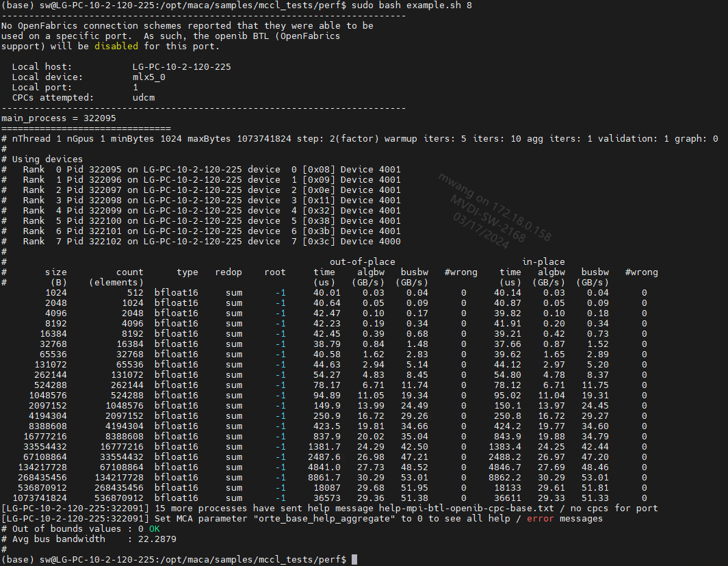The height and width of the screenshot is (566, 728).
Task: Click the 'count' column header
Action: pyautogui.click(x=129, y=272)
